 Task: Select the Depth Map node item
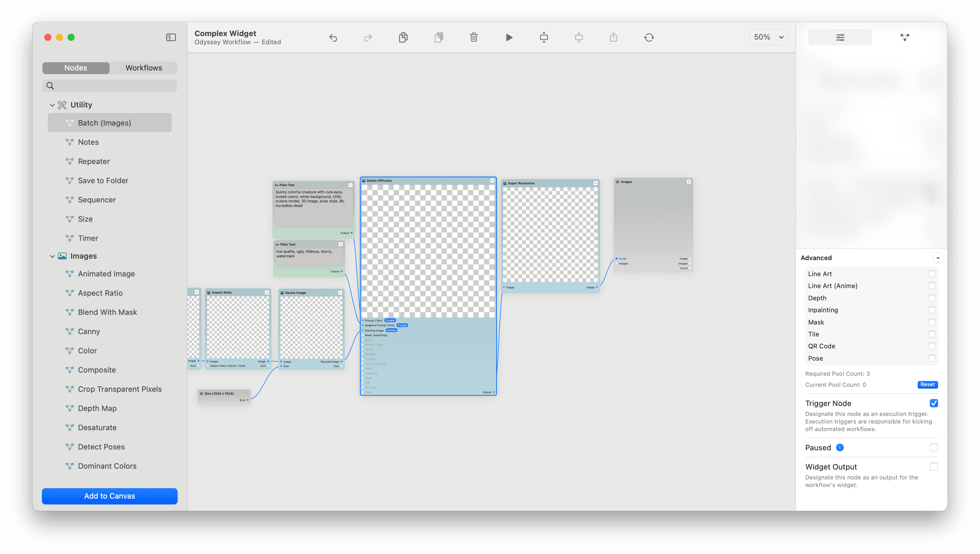(x=109, y=409)
